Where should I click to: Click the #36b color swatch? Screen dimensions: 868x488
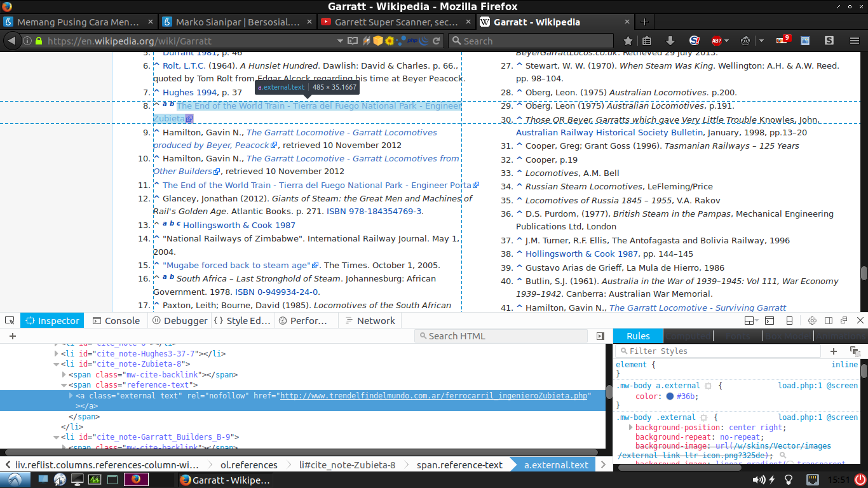click(670, 396)
